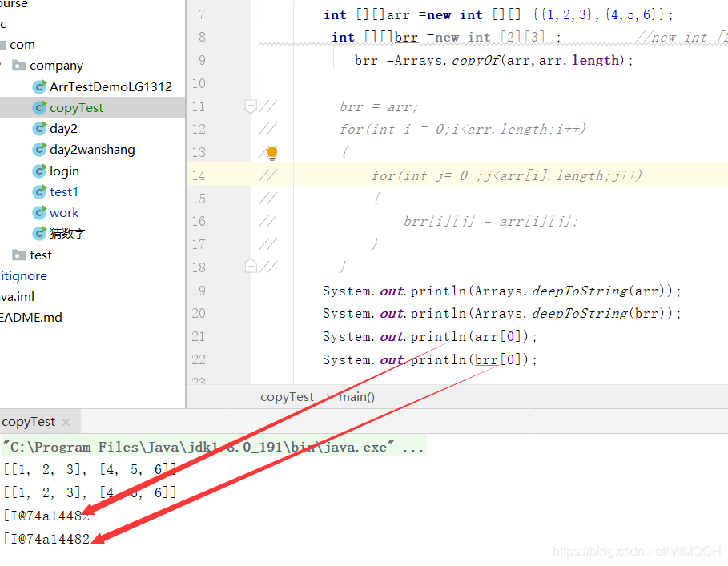Click the class icon beside login

click(39, 171)
